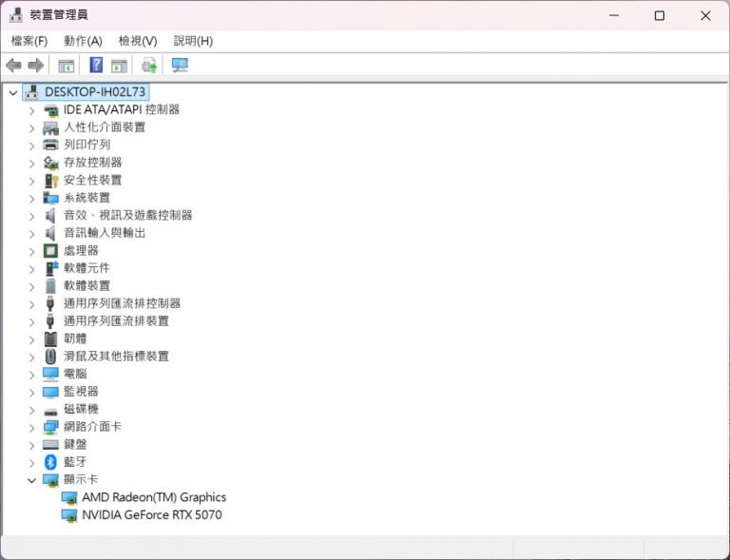Viewport: 730px width, 560px height.
Task: Select the 系統裝置 label
Action: (87, 198)
